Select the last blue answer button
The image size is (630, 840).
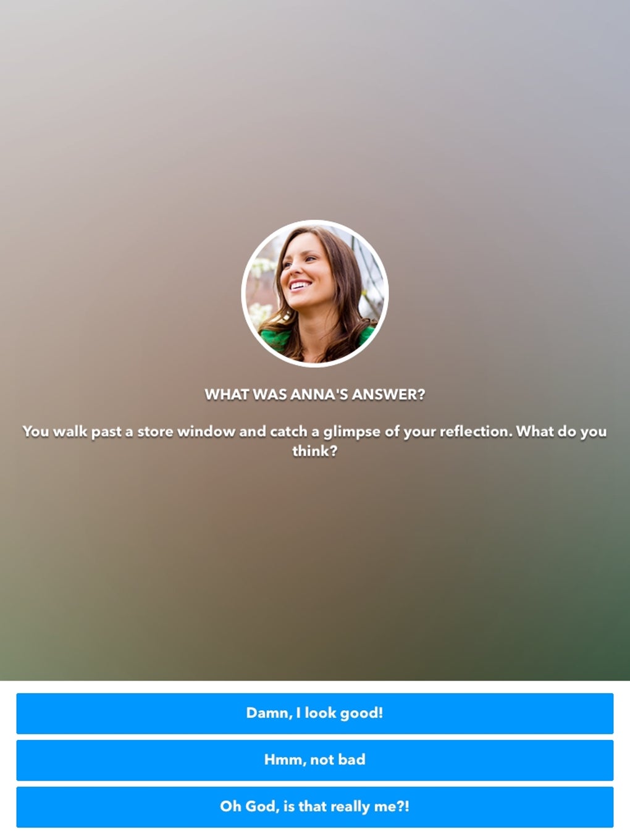(x=314, y=807)
